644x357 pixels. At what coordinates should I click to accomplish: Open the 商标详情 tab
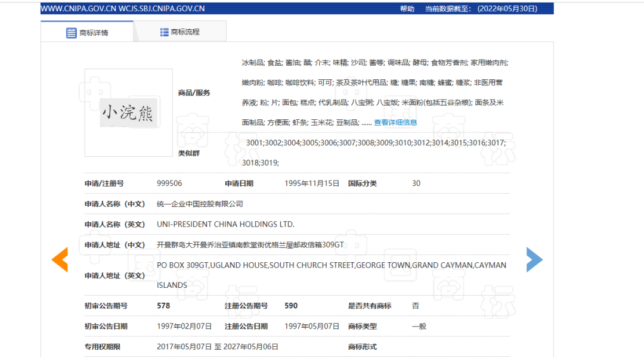(87, 32)
